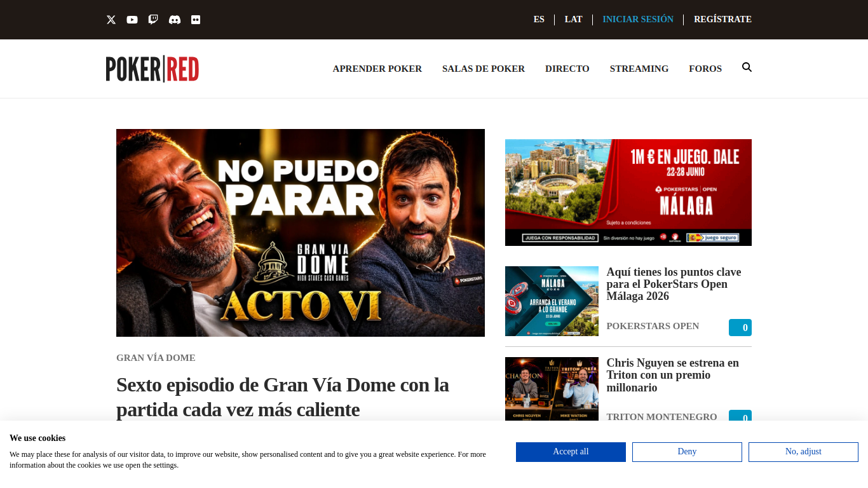Go to the PokerRed logo homepage
The image size is (868, 488).
point(153,69)
